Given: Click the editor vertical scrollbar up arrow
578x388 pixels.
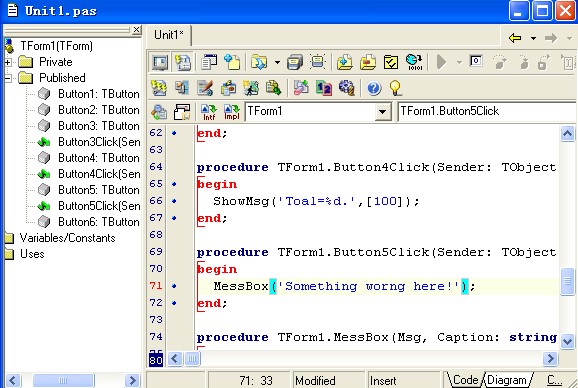Looking at the screenshot, I should click(x=567, y=133).
